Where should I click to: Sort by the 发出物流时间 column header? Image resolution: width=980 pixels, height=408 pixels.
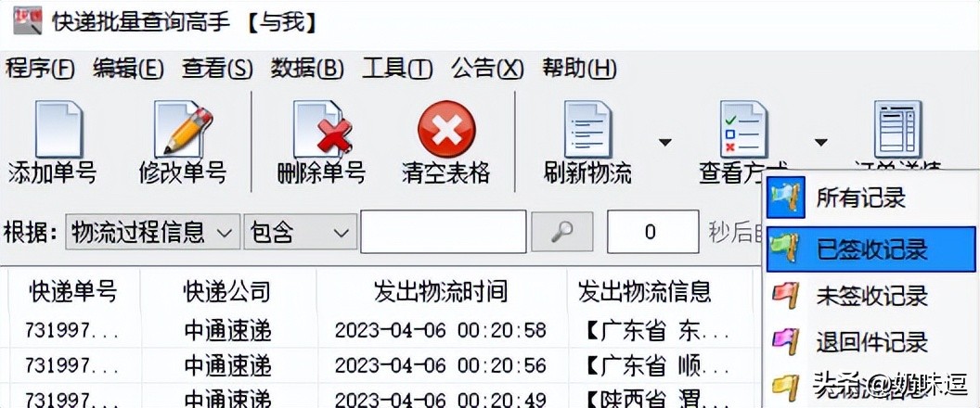[441, 291]
